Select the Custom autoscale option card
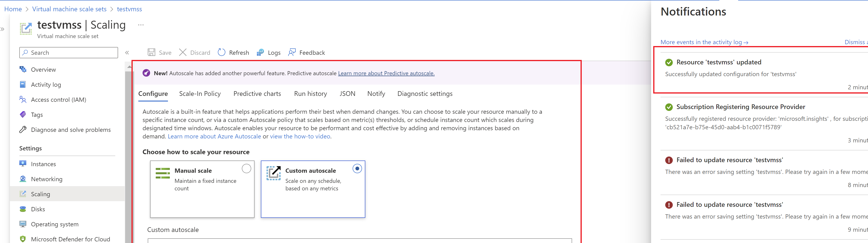Viewport: 868px width, 243px height. (x=313, y=189)
